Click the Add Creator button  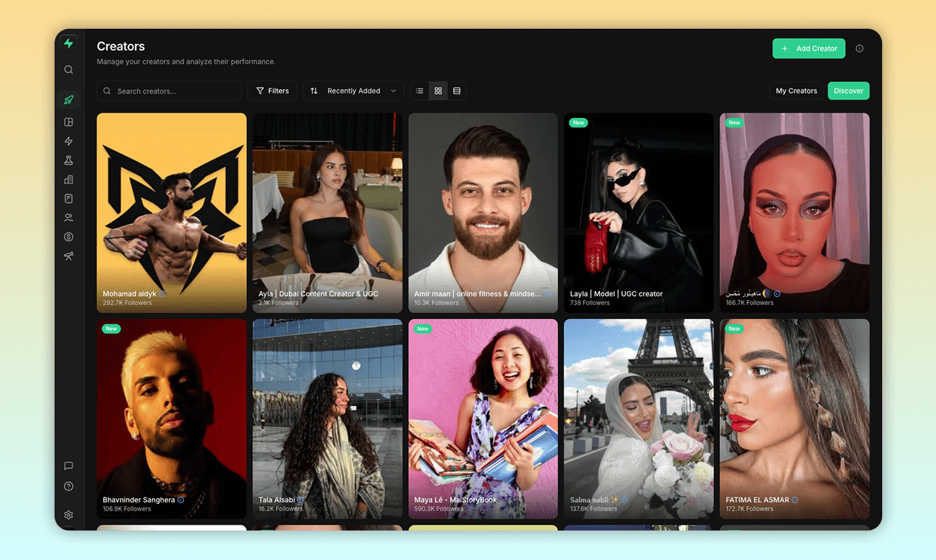pyautogui.click(x=808, y=48)
